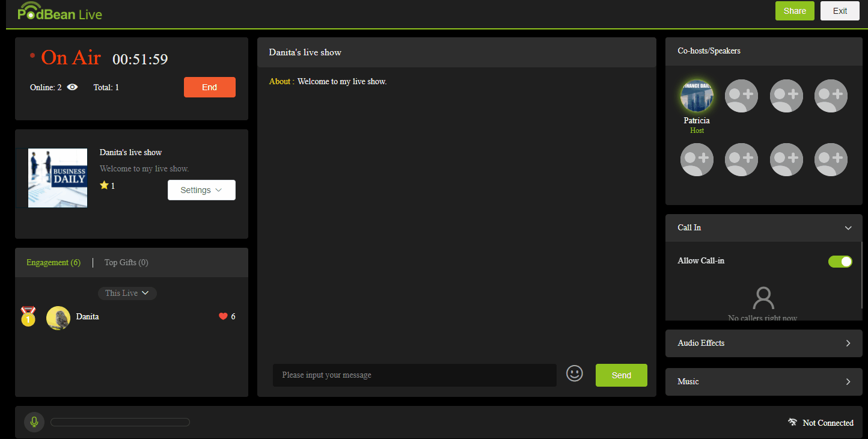
Task: Click the message input field
Action: 414,375
